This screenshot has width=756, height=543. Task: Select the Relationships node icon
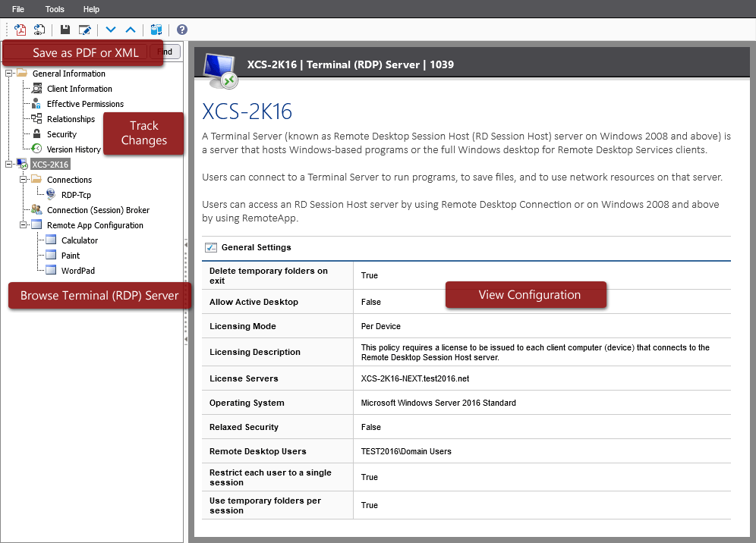36,118
